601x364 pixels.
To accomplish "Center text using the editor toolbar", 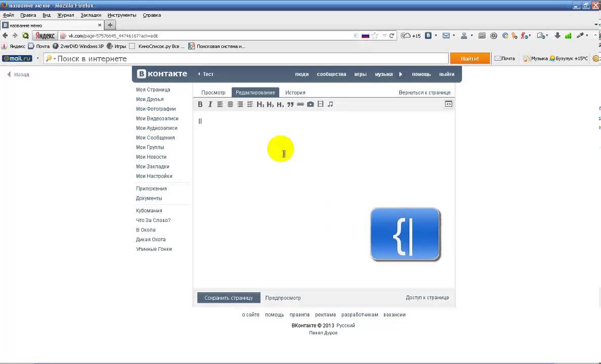I will tap(230, 104).
